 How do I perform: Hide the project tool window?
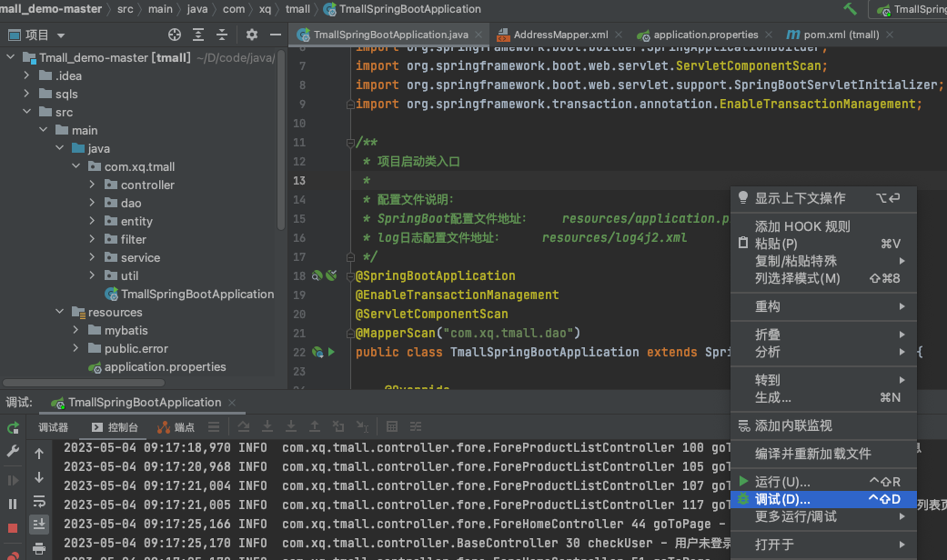point(276,35)
